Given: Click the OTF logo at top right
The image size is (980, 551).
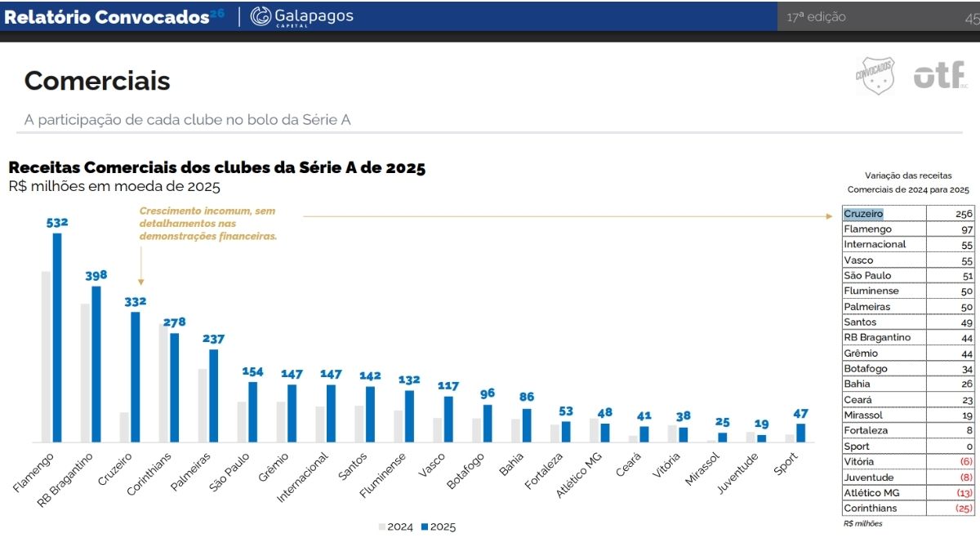Looking at the screenshot, I should pyautogui.click(x=939, y=75).
